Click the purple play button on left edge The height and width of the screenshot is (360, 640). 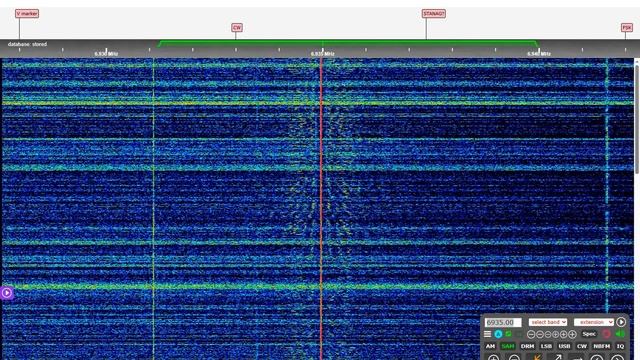click(7, 293)
